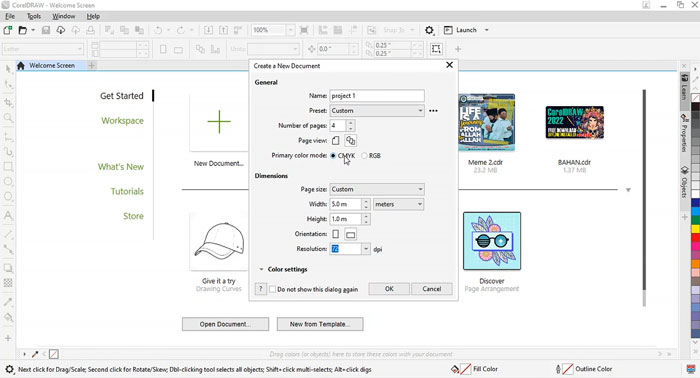700x378 pixels.
Task: Open the File menu
Action: click(10, 16)
